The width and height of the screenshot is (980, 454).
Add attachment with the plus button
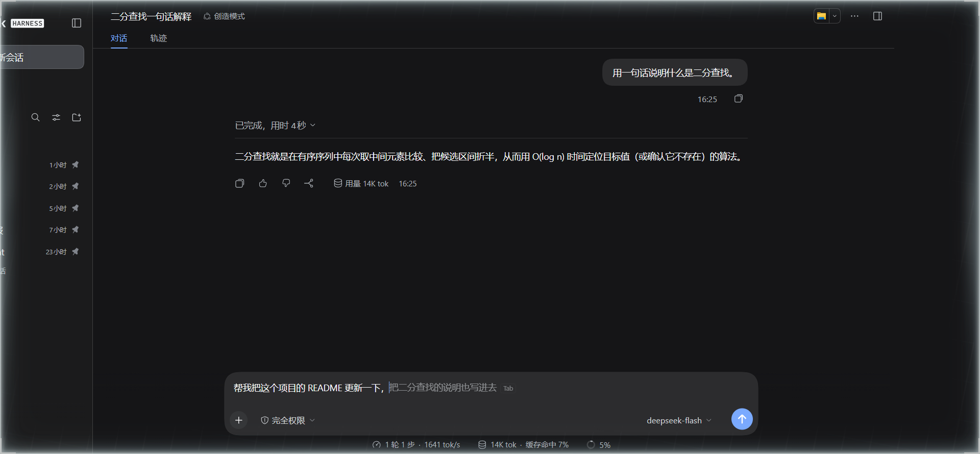click(x=238, y=420)
